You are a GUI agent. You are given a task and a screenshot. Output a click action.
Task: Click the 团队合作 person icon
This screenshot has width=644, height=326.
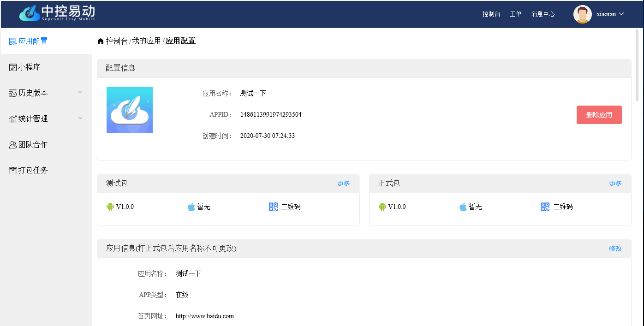point(13,145)
